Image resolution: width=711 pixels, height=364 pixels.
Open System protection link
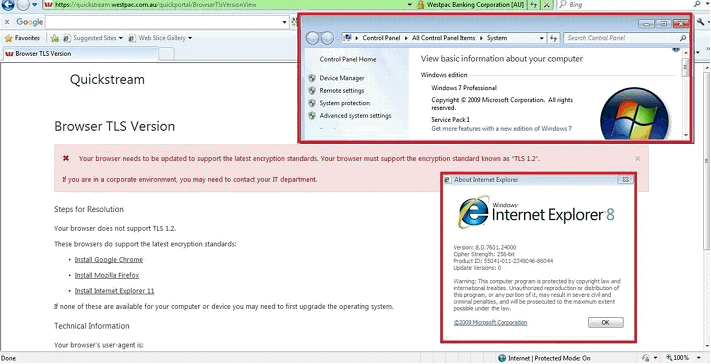(x=345, y=103)
